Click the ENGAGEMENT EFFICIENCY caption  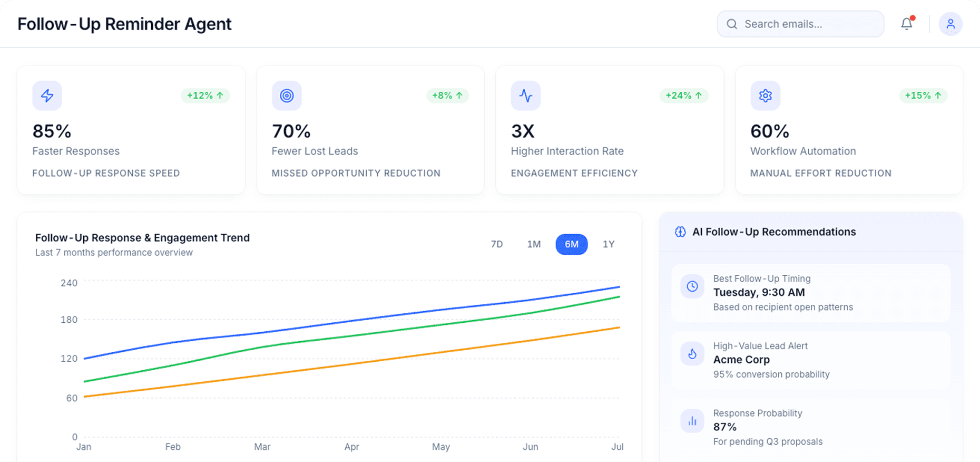pos(574,173)
